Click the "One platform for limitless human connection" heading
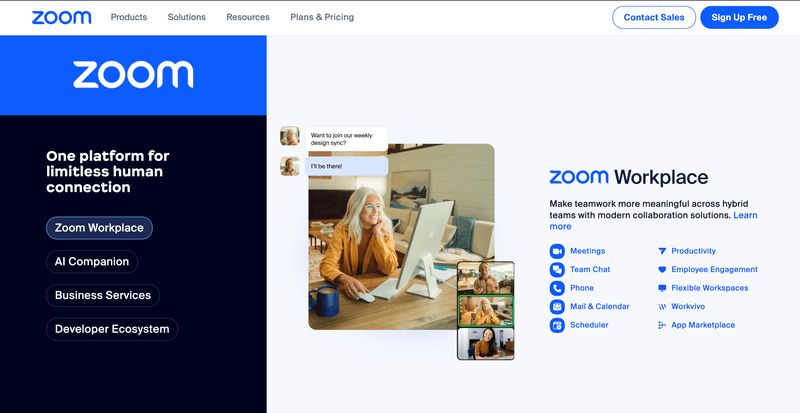Viewport: 800px width, 413px height. pos(108,172)
